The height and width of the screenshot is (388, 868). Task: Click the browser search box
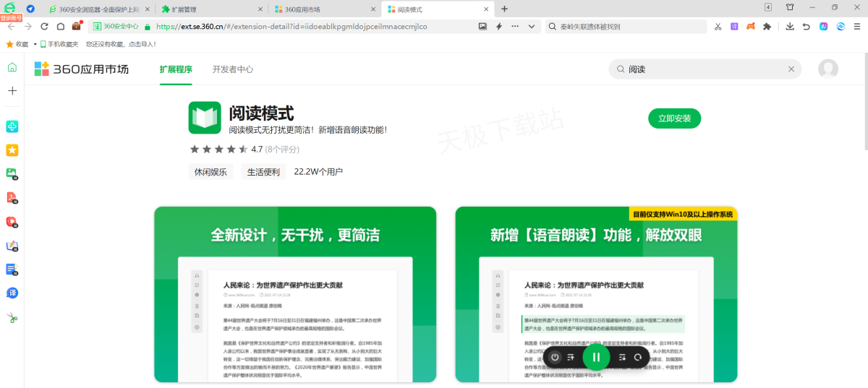pos(626,26)
